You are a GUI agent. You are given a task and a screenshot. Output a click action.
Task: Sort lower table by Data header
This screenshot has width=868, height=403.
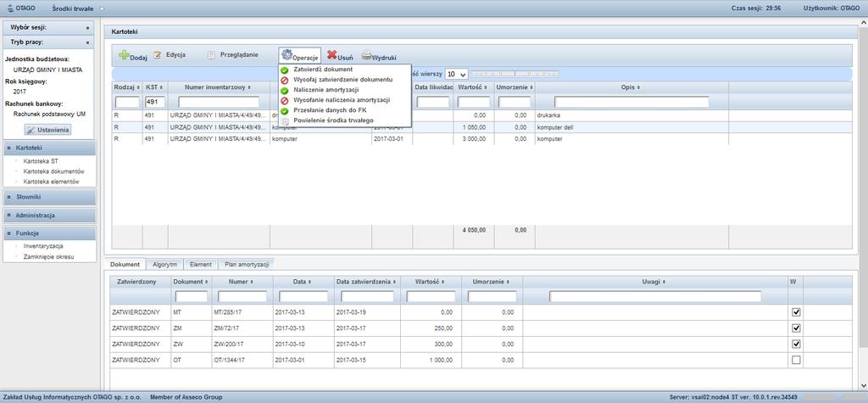[x=303, y=282]
